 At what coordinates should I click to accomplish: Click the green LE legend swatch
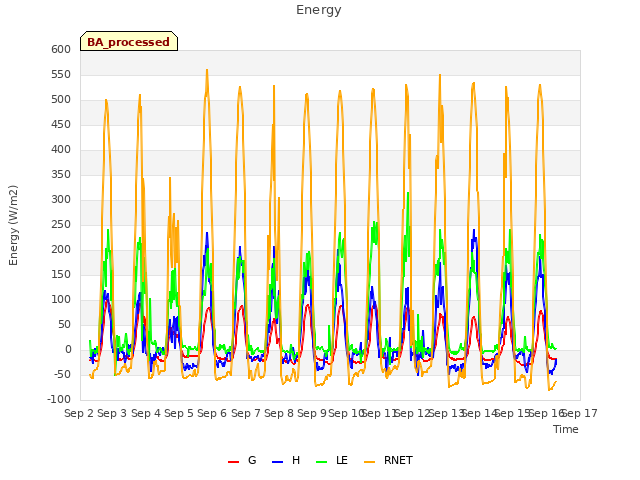click(322, 461)
